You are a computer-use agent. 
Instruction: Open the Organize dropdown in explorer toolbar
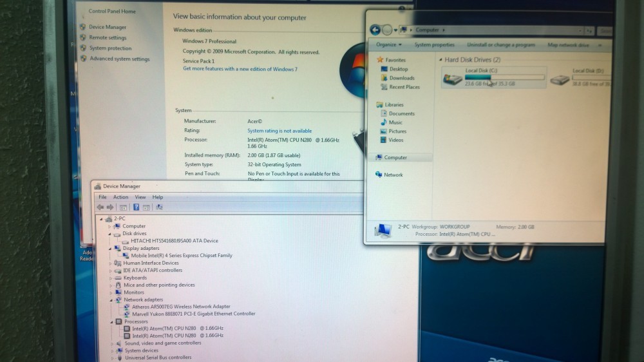[388, 44]
